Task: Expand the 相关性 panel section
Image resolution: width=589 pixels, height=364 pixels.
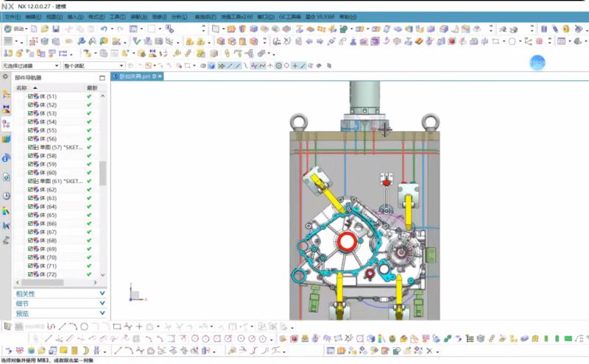Action: tap(59, 293)
